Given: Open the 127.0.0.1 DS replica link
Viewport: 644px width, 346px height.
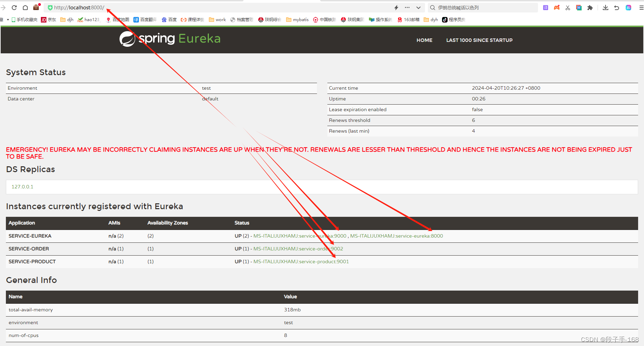Looking at the screenshot, I should tap(23, 187).
